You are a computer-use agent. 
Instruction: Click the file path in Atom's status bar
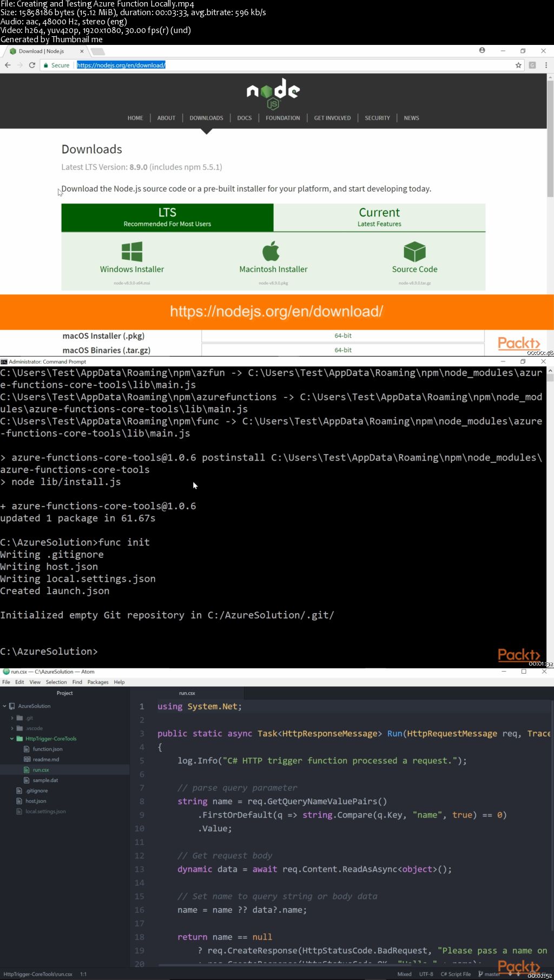[x=38, y=974]
